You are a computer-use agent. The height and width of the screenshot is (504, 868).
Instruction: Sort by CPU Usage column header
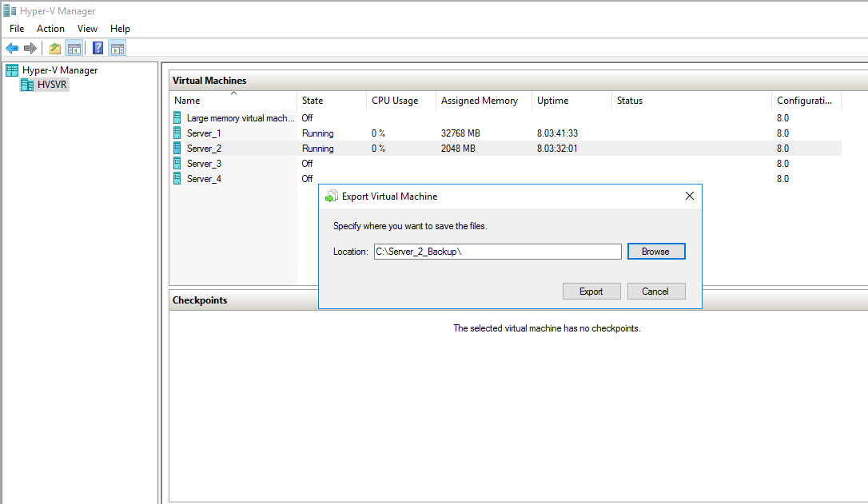[x=401, y=101]
